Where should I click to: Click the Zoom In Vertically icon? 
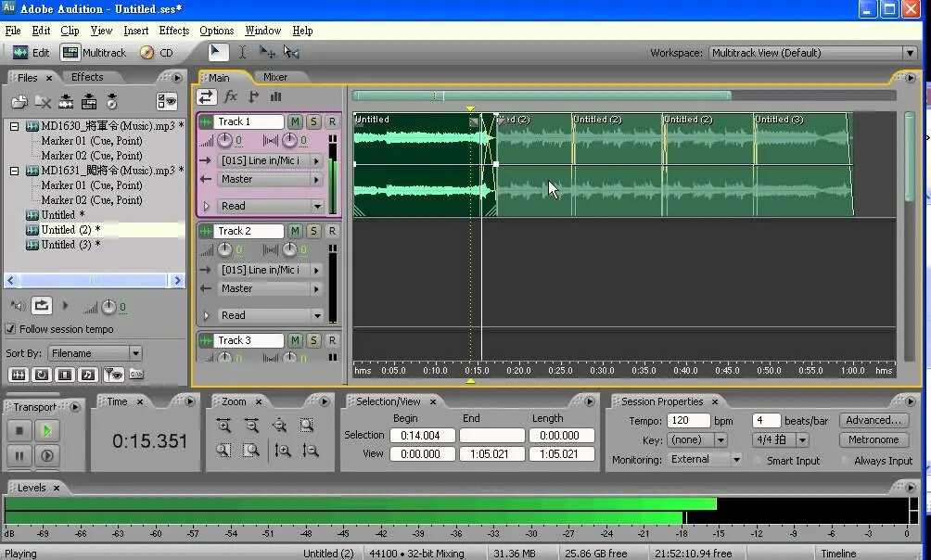pyautogui.click(x=283, y=451)
